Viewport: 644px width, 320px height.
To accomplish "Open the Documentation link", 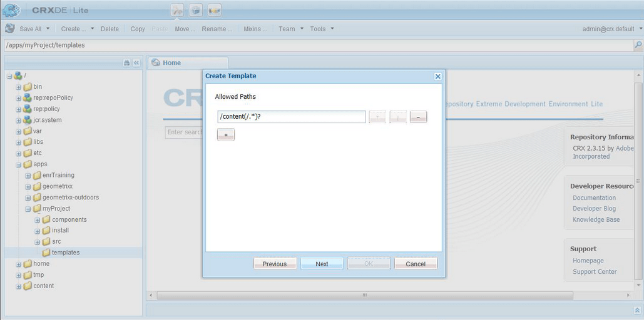I will 595,197.
